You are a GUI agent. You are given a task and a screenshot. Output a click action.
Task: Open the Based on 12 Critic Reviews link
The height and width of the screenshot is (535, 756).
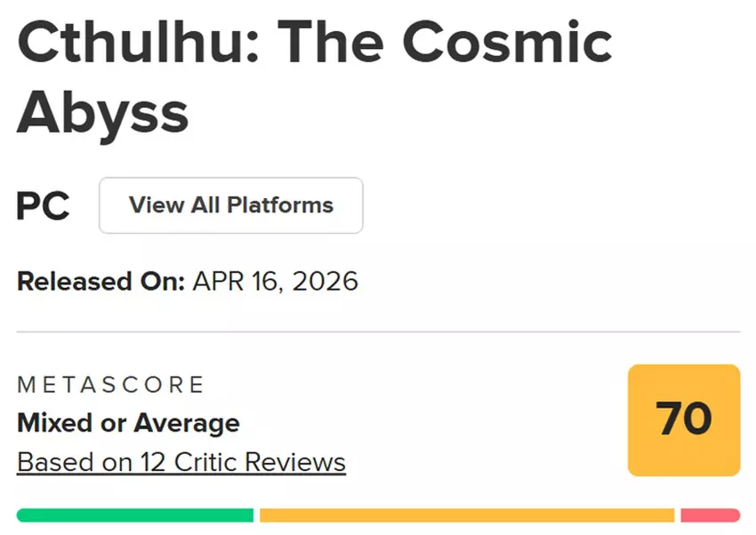pos(181,462)
